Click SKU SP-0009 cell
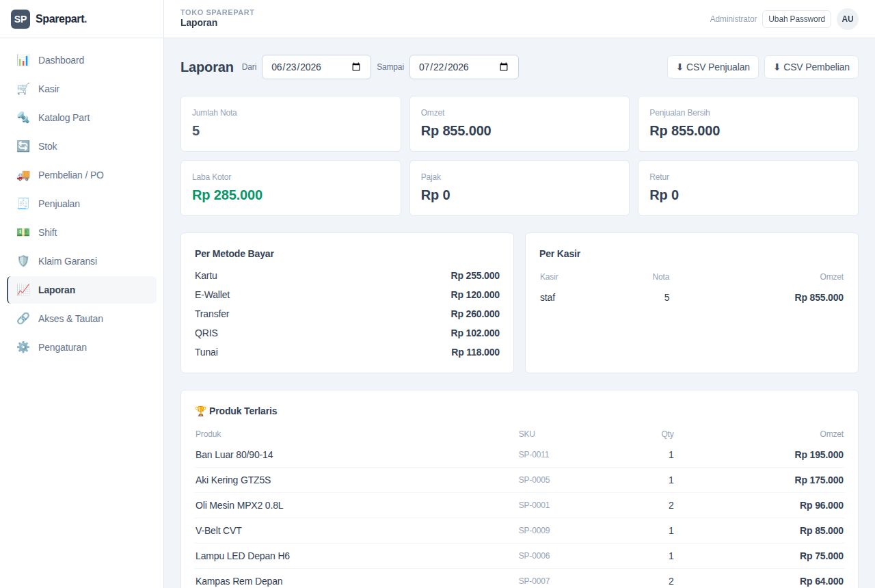Image resolution: width=875 pixels, height=588 pixels. [x=534, y=531]
